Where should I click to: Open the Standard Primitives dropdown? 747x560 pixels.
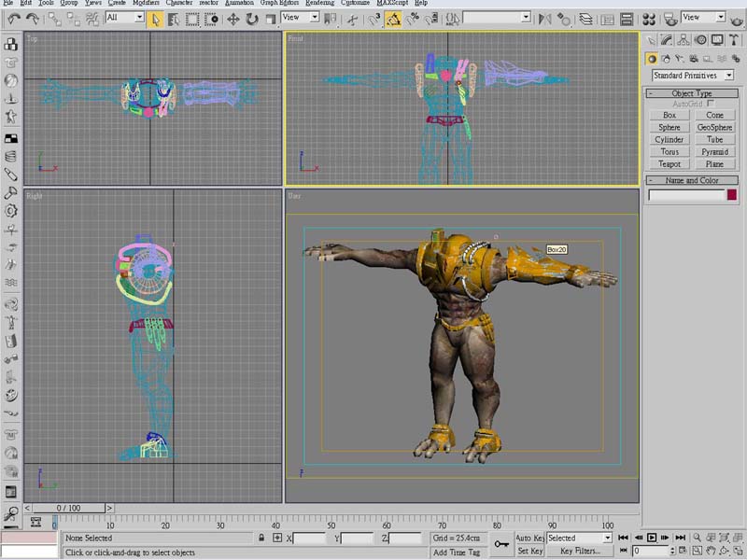coord(692,76)
